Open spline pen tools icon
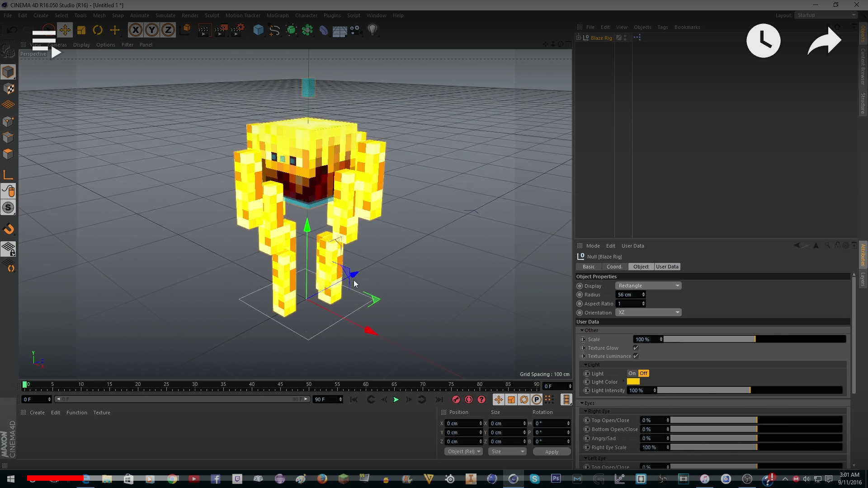 pyautogui.click(x=274, y=30)
